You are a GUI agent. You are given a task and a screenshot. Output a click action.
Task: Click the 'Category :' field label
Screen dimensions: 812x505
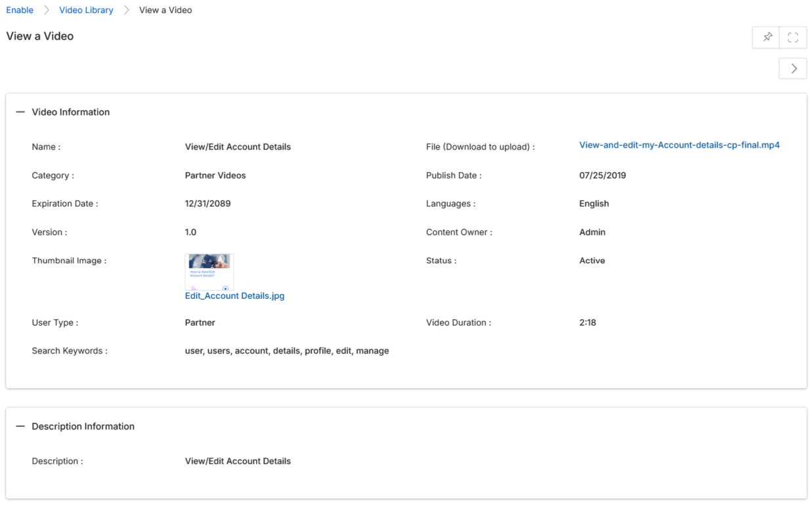(53, 175)
